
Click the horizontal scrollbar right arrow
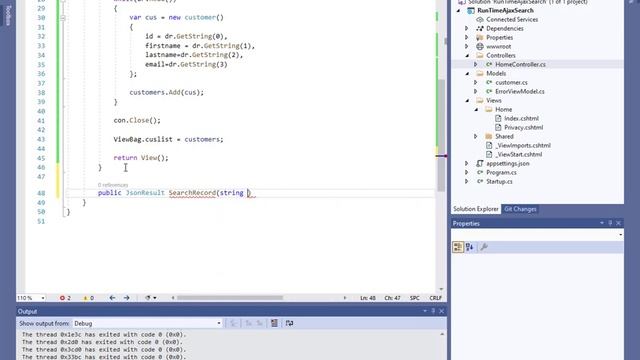345,298
